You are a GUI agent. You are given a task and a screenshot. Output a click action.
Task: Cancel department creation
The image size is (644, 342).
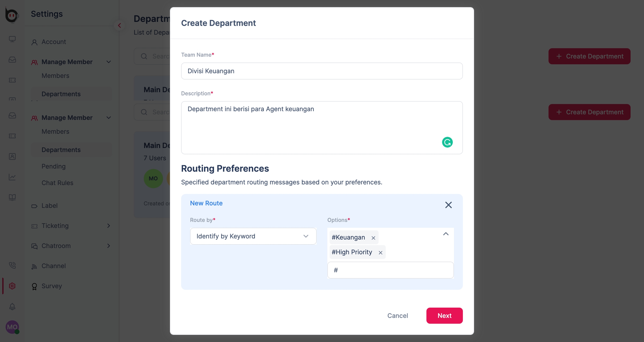click(397, 315)
